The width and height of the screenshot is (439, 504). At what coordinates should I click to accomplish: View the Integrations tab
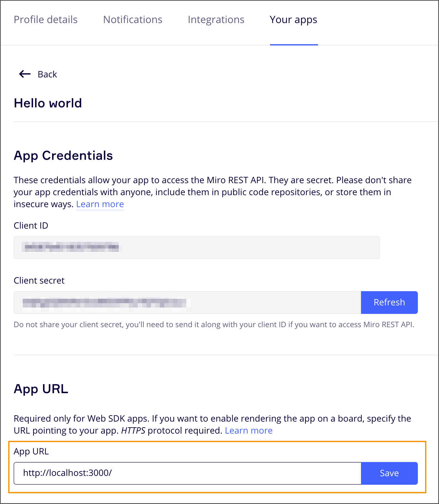point(216,20)
